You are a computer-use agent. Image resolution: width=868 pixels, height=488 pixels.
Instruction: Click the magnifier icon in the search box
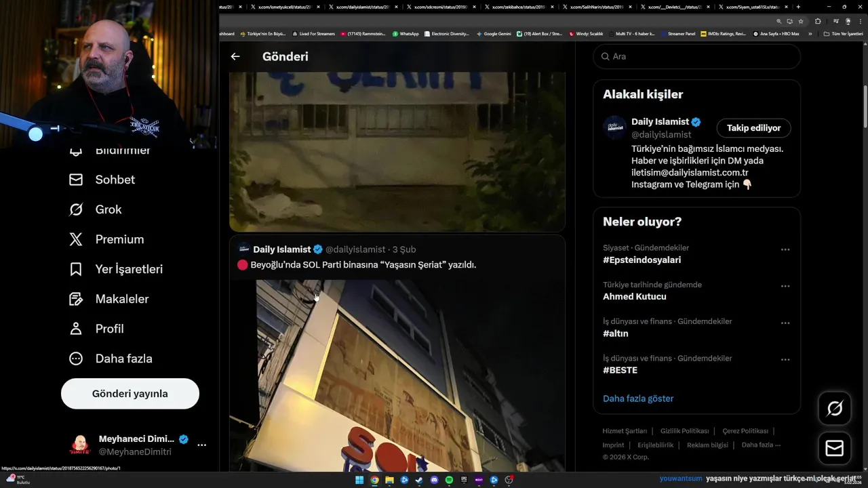pyautogui.click(x=605, y=56)
